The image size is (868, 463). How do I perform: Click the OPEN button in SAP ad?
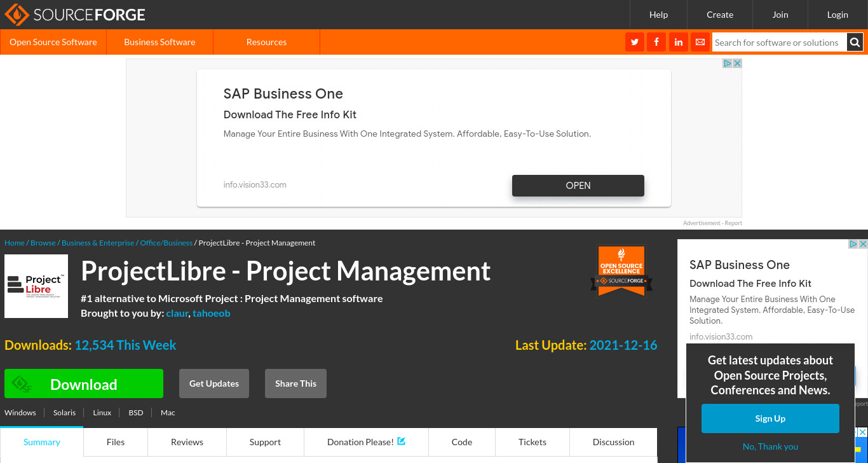click(x=578, y=186)
